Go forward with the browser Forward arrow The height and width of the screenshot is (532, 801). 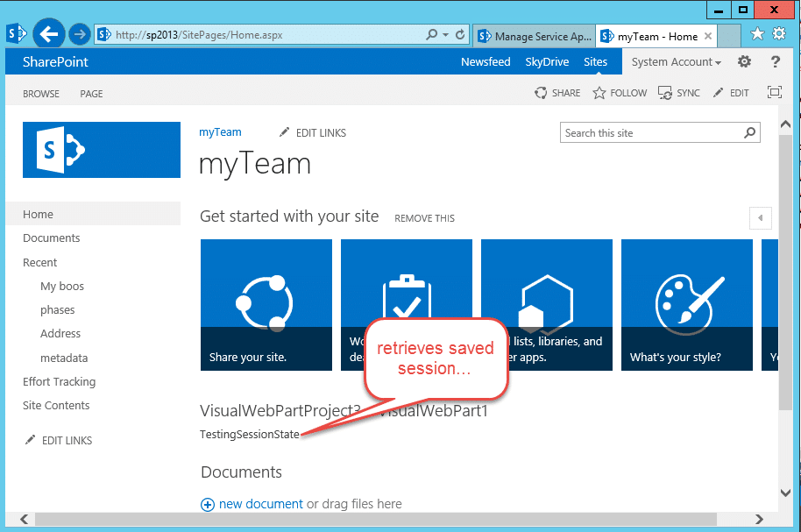pos(79,35)
